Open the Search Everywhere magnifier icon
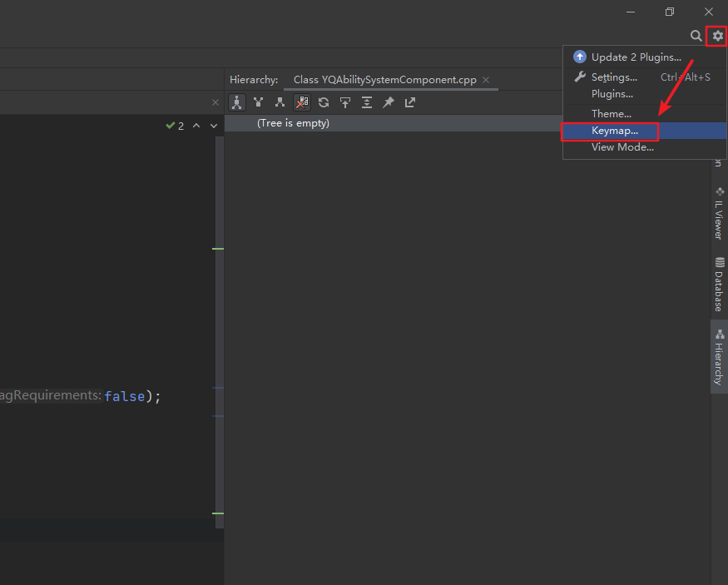The width and height of the screenshot is (728, 585). [x=696, y=36]
